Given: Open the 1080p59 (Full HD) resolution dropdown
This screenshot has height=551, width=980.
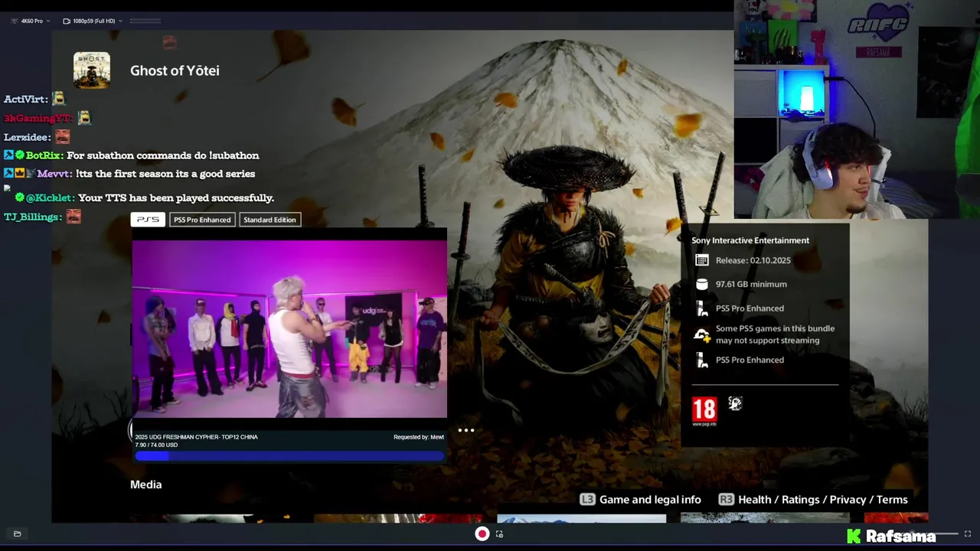Looking at the screenshot, I should tap(93, 21).
